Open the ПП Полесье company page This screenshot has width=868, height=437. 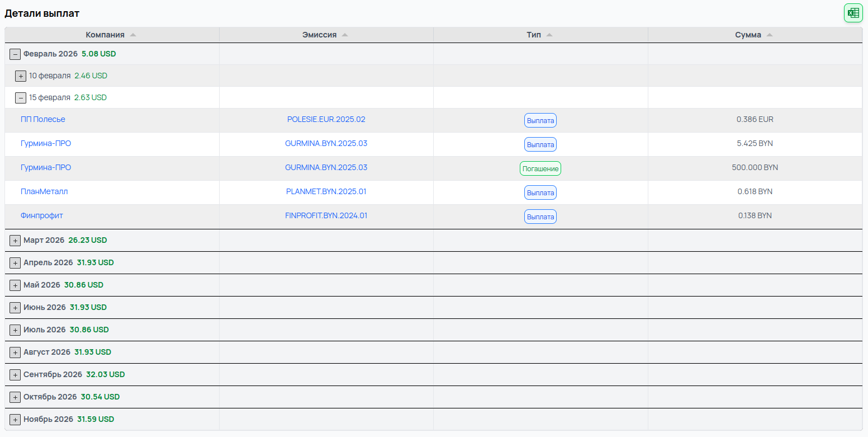43,119
